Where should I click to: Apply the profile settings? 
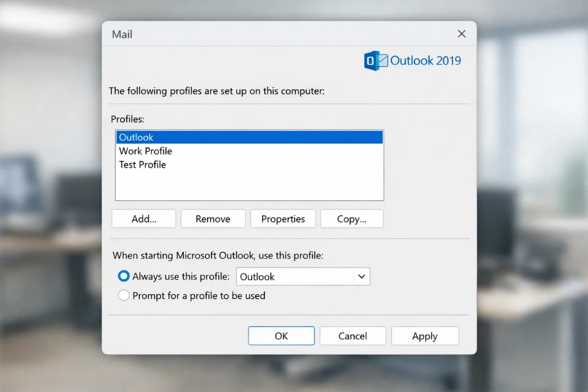(425, 336)
